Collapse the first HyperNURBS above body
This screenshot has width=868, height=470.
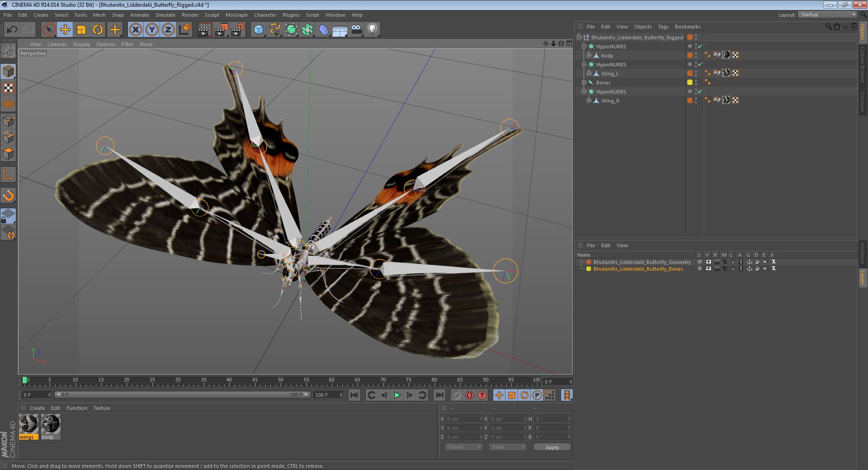(584, 47)
